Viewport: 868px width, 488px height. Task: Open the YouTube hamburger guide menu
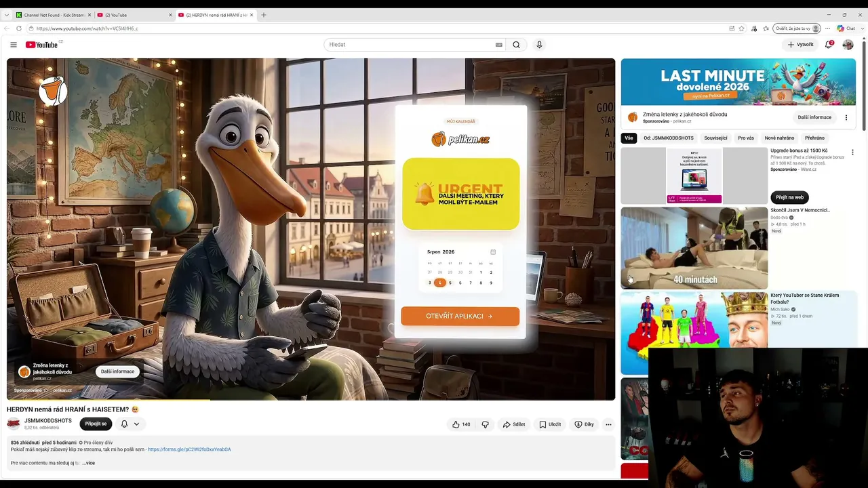tap(14, 45)
